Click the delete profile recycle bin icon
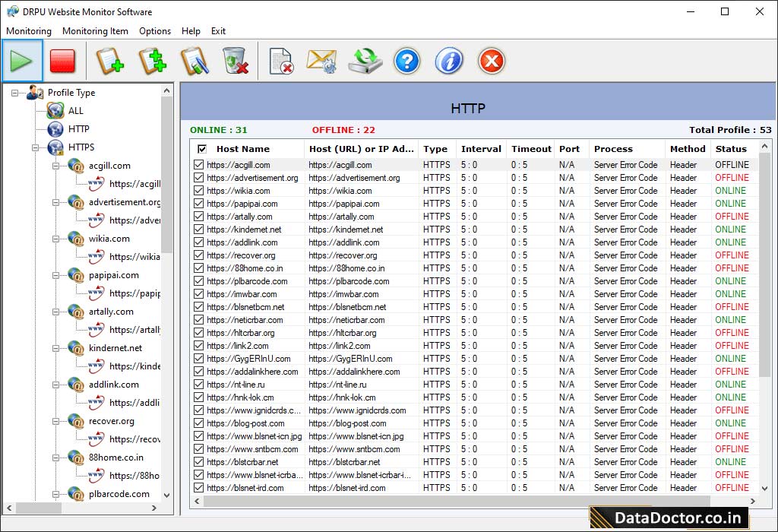The image size is (778, 532). coord(235,61)
